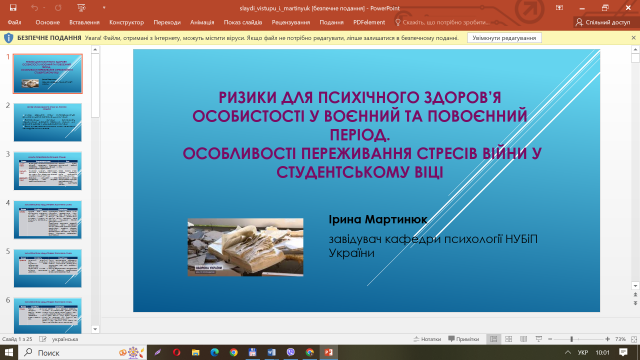
Task: Click Увімкнути редагування button
Action: pyautogui.click(x=504, y=38)
